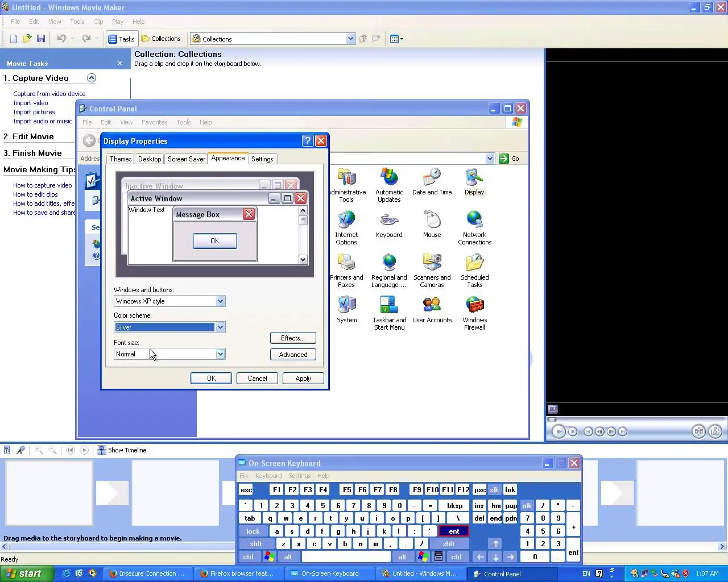Click the preview monitor seek bar
The width and height of the screenshot is (728, 582).
636,419
